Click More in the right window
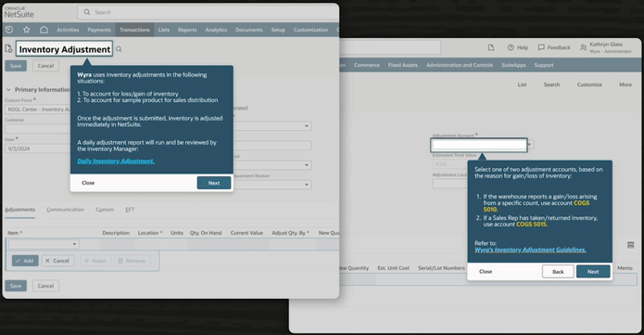Viewport: 644px width, 335px height. [625, 84]
